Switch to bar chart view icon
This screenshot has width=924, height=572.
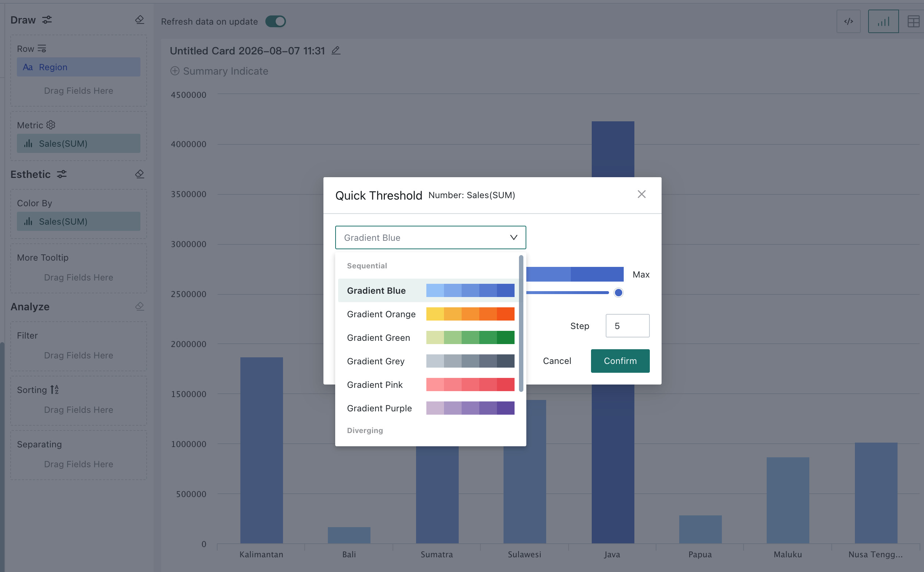883,22
